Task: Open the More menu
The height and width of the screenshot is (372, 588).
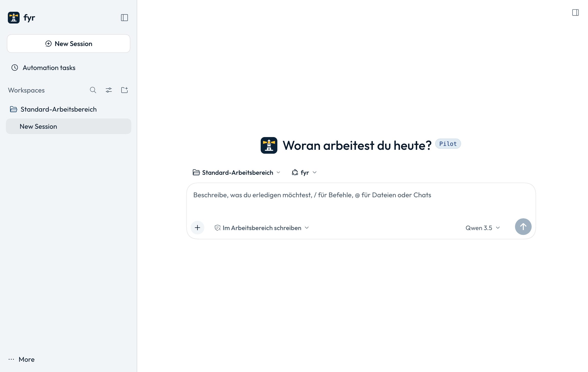Action: pyautogui.click(x=22, y=360)
